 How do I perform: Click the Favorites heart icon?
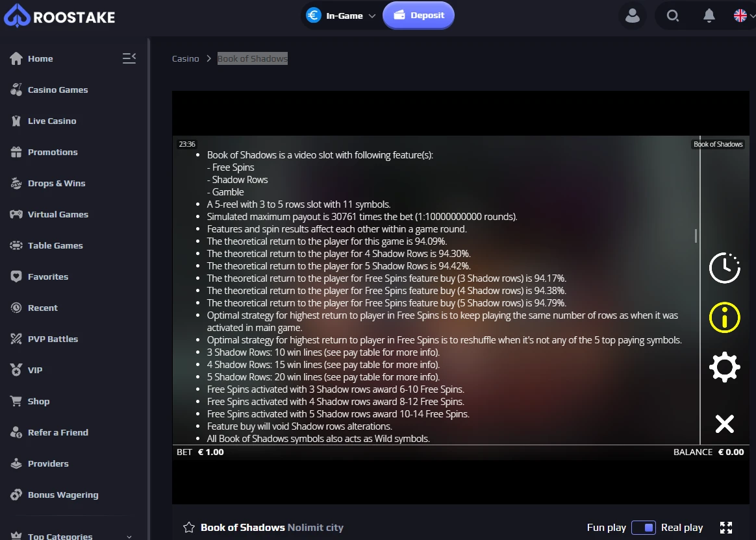pyautogui.click(x=16, y=276)
